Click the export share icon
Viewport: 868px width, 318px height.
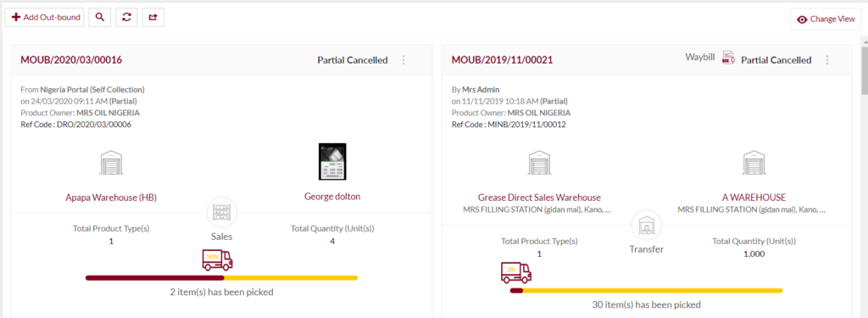[153, 17]
